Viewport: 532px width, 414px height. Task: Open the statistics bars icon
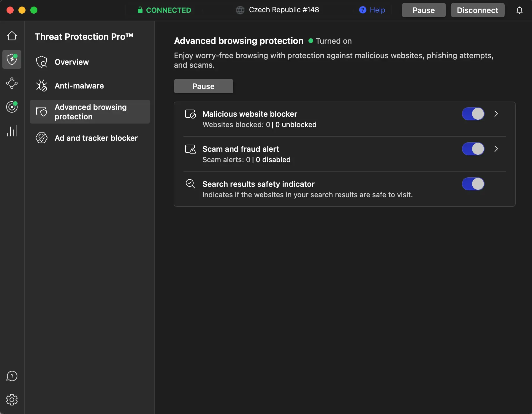click(x=12, y=131)
